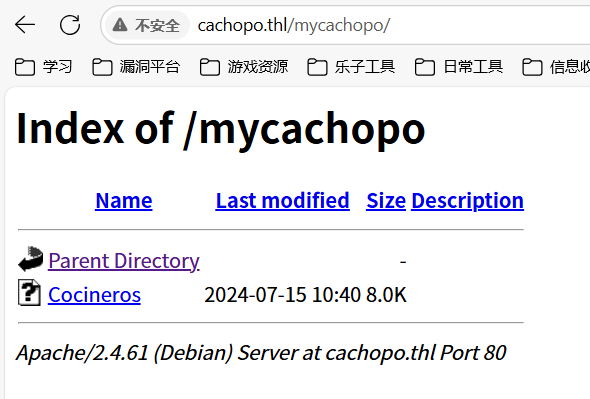Reload the page with the refresh icon

pos(70,25)
